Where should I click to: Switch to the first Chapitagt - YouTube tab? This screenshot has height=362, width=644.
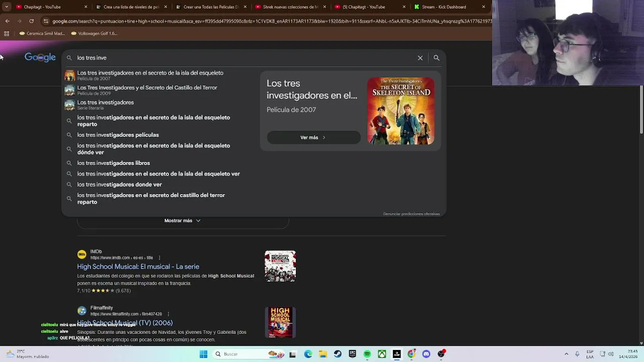(x=50, y=7)
